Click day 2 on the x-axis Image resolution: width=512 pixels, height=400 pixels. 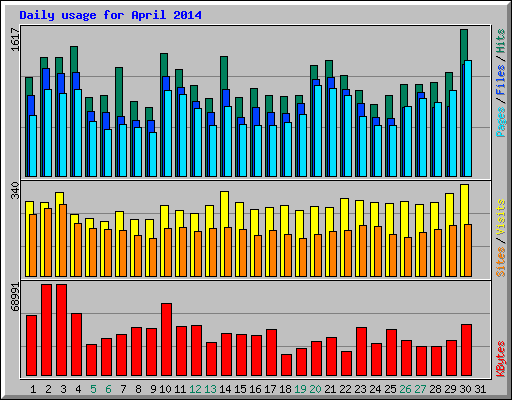[48, 389]
